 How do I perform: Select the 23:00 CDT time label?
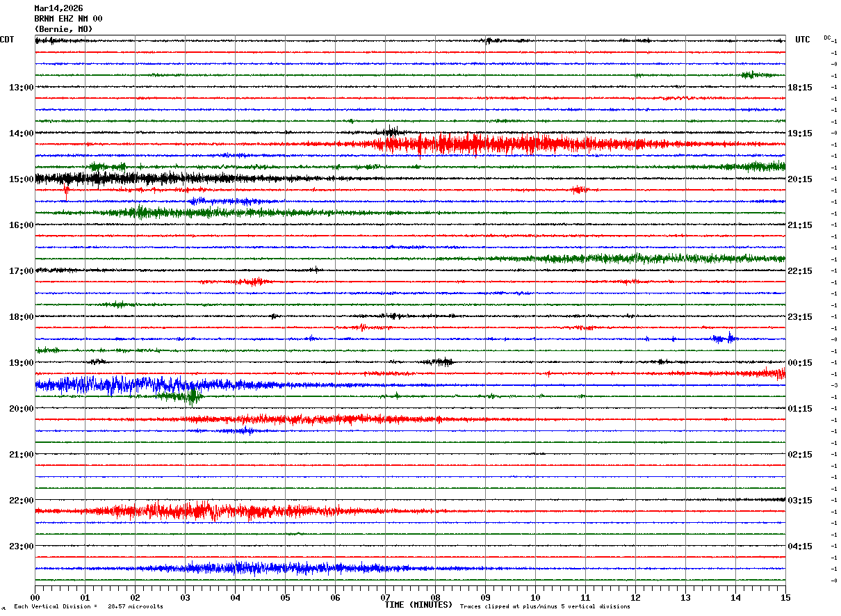click(21, 546)
